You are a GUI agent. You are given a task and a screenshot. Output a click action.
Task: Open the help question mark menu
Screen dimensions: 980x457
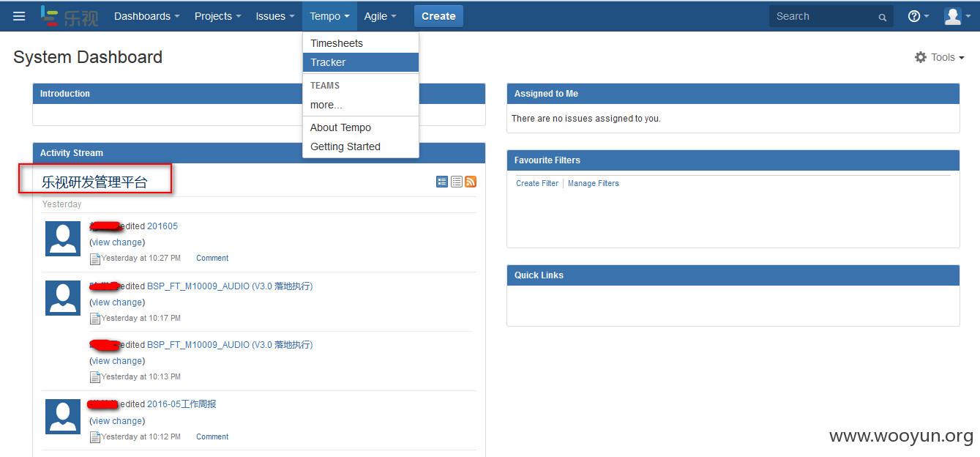919,16
